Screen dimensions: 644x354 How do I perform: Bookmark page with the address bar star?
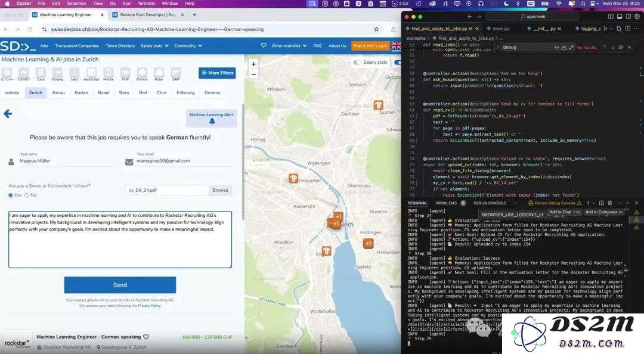click(376, 29)
